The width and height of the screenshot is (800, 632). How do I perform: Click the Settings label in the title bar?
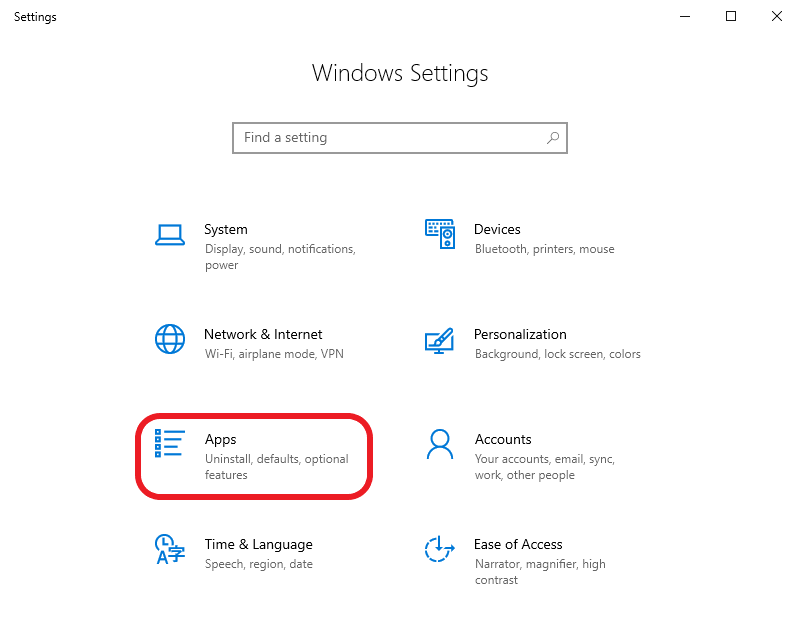35,16
